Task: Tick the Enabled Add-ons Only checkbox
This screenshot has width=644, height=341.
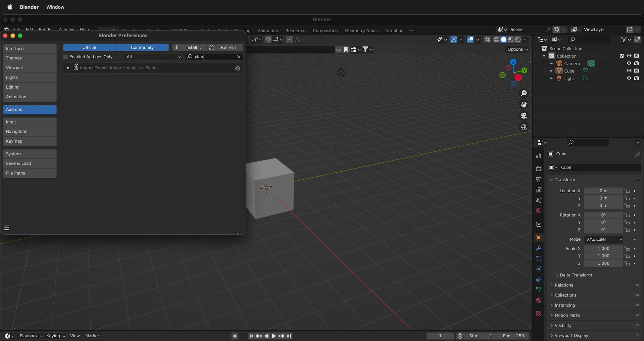Action: [65, 57]
